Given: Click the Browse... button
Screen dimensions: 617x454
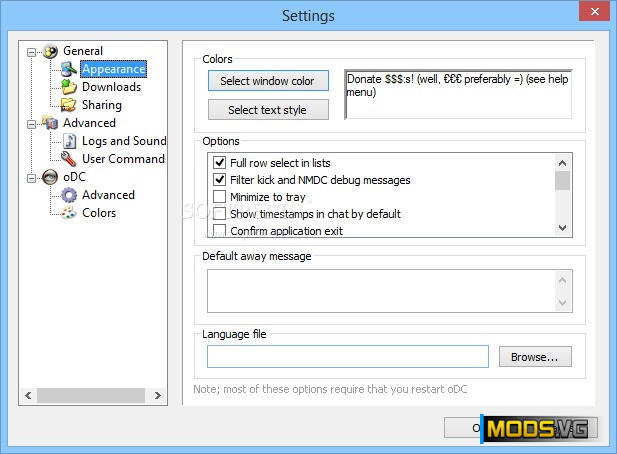Looking at the screenshot, I should pos(541,357).
